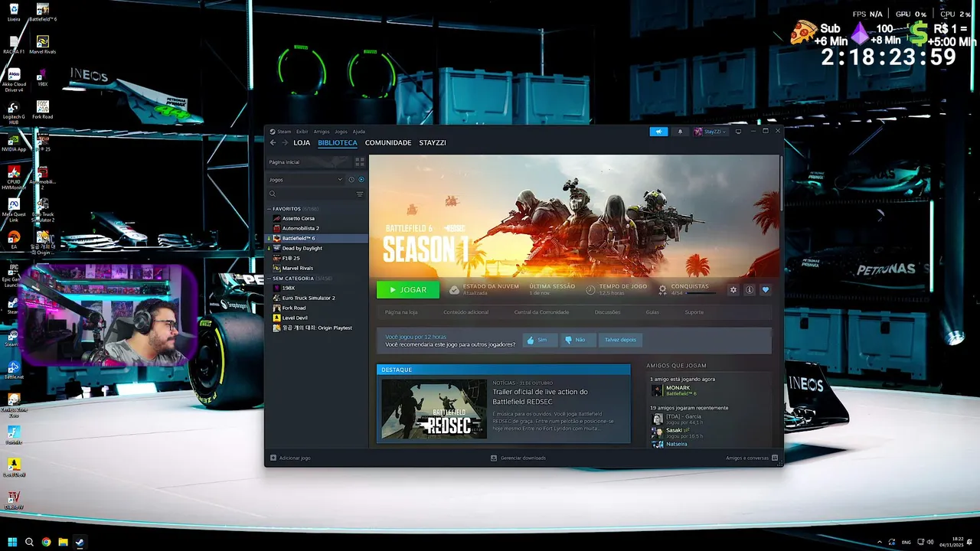Viewport: 980px width, 551px height.
Task: Open Central da Comunidade link
Action: [541, 312]
